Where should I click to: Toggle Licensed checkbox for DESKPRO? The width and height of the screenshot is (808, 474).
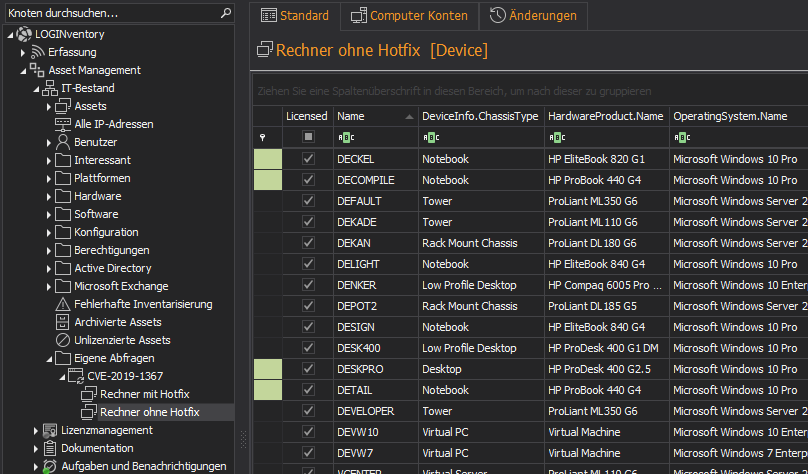click(x=308, y=369)
